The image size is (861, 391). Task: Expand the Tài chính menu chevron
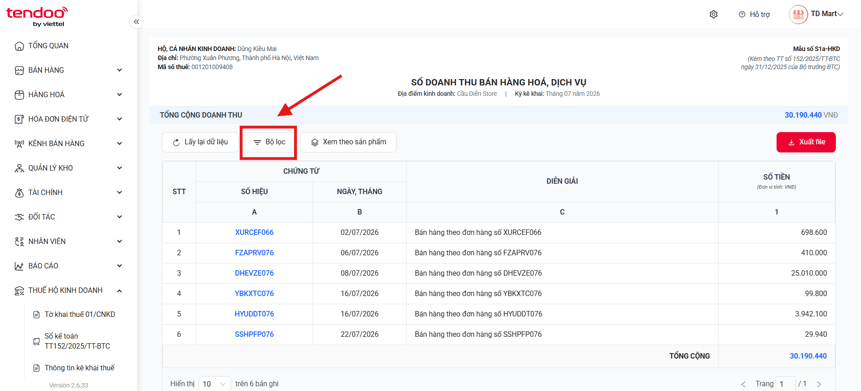(x=120, y=193)
